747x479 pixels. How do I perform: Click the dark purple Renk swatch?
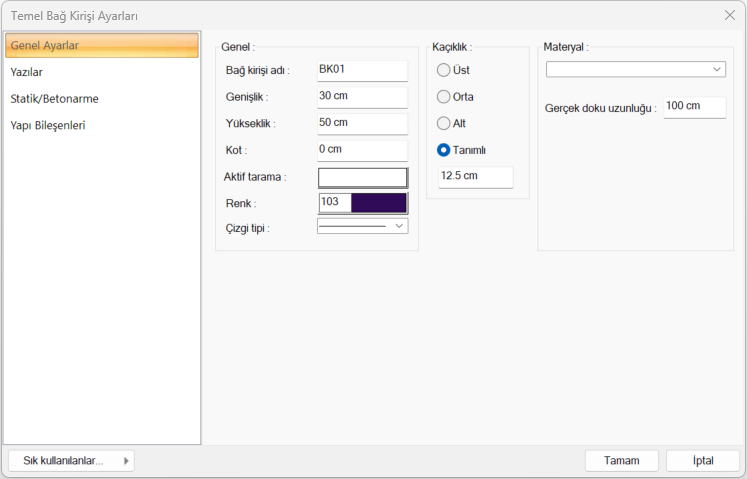(378, 203)
